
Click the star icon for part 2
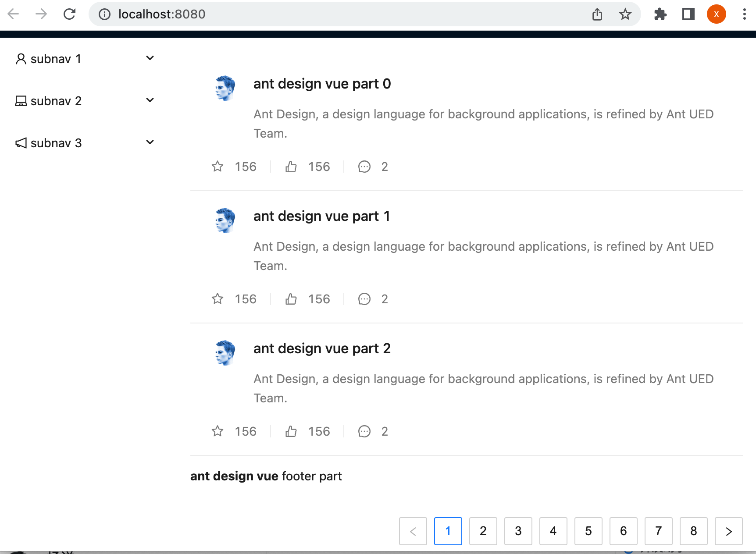(x=218, y=431)
